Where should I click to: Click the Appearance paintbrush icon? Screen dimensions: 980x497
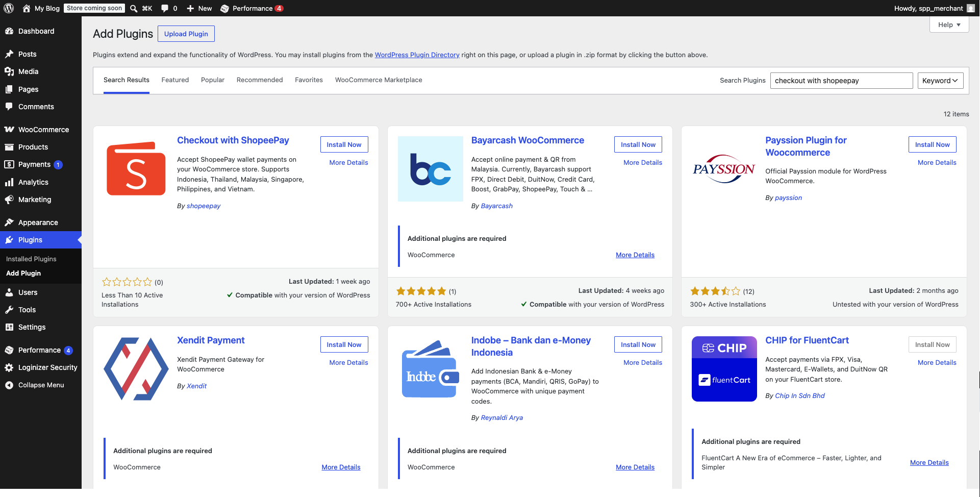(9, 222)
